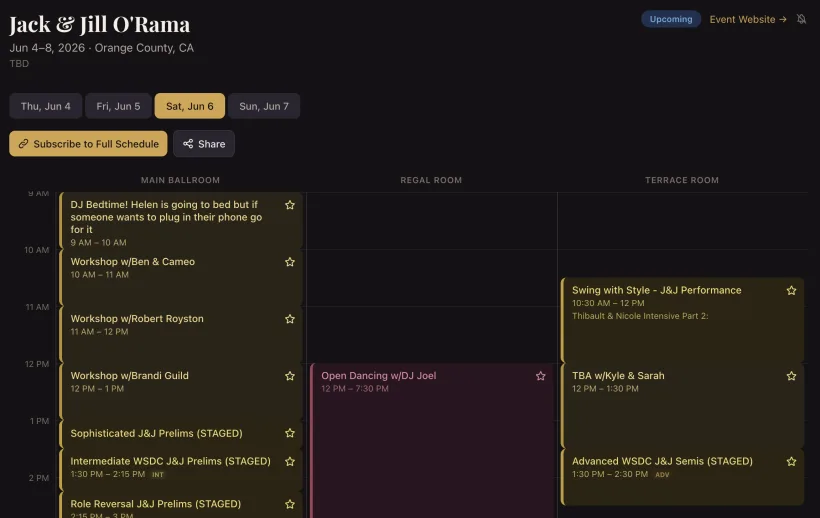This screenshot has width=820, height=518.
Task: Select the Sat, Jun 6 tab
Action: tap(190, 106)
